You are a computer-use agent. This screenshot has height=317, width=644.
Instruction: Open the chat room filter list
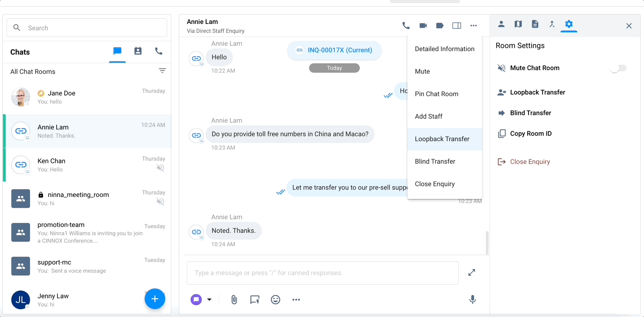point(162,71)
